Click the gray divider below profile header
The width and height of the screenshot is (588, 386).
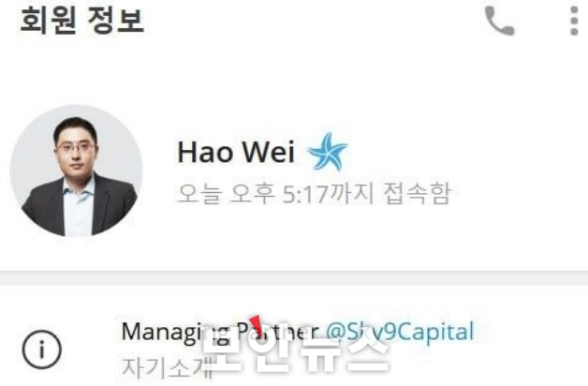294,278
